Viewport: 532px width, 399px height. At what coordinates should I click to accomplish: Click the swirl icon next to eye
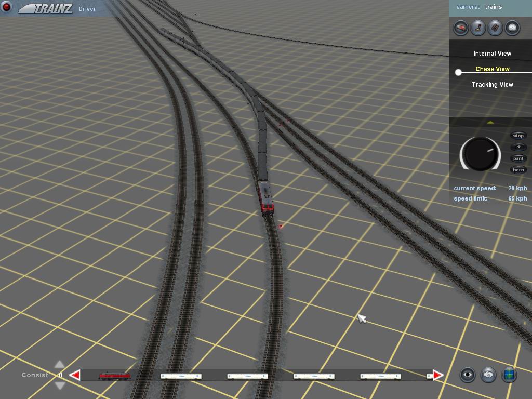488,375
